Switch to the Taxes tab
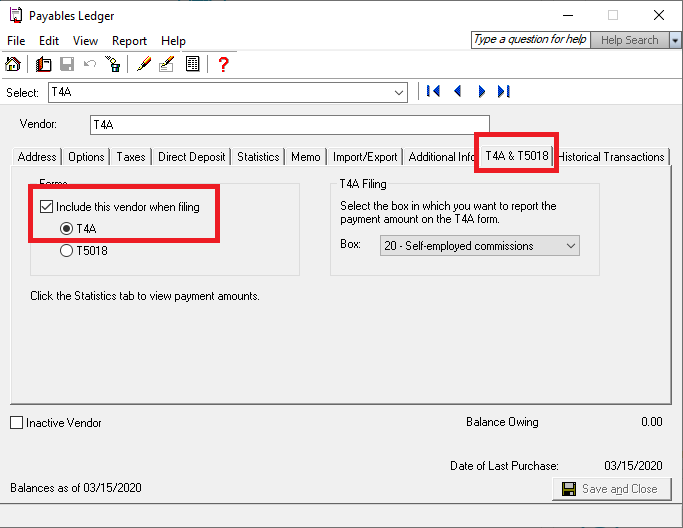Viewport: 683px width, 528px height. point(131,157)
